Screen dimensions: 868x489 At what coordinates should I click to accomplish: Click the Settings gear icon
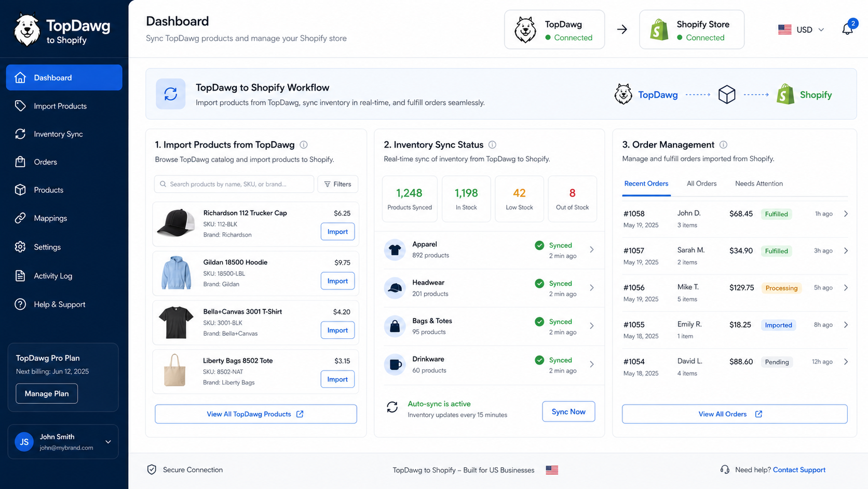click(x=20, y=247)
